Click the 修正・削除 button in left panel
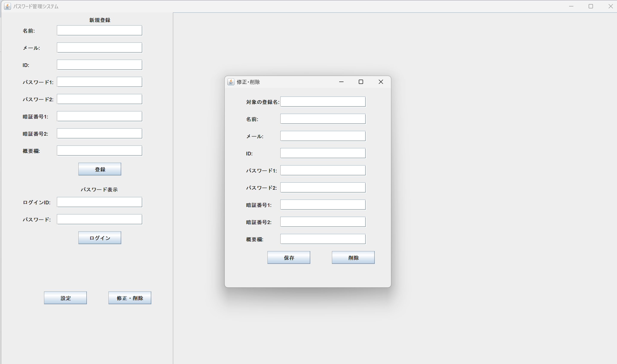Screen dimensions: 617x364 coord(130,298)
